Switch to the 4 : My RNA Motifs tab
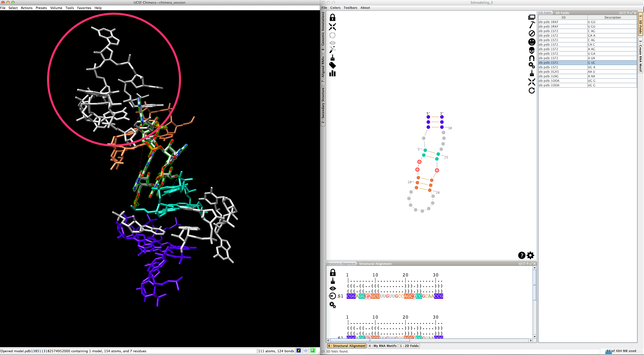This screenshot has width=644, height=355. click(383, 346)
